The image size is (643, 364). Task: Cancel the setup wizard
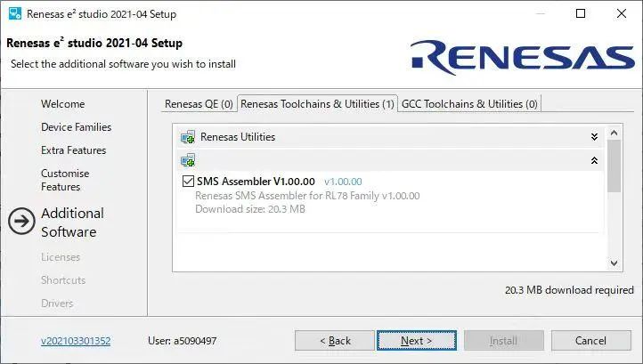point(590,341)
